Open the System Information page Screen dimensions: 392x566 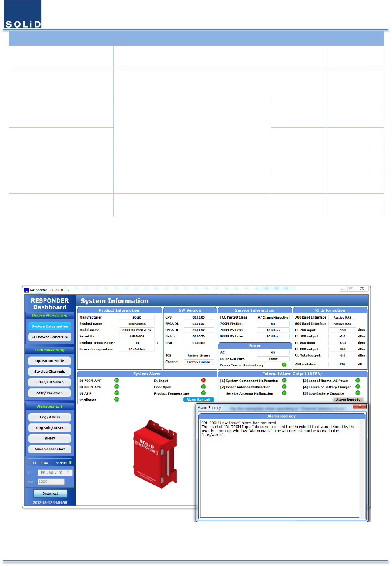pos(50,326)
